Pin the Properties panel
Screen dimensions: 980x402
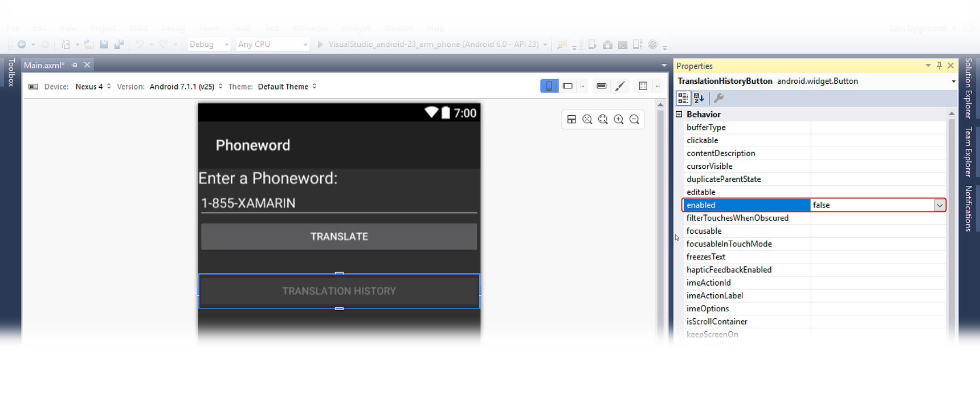click(940, 66)
